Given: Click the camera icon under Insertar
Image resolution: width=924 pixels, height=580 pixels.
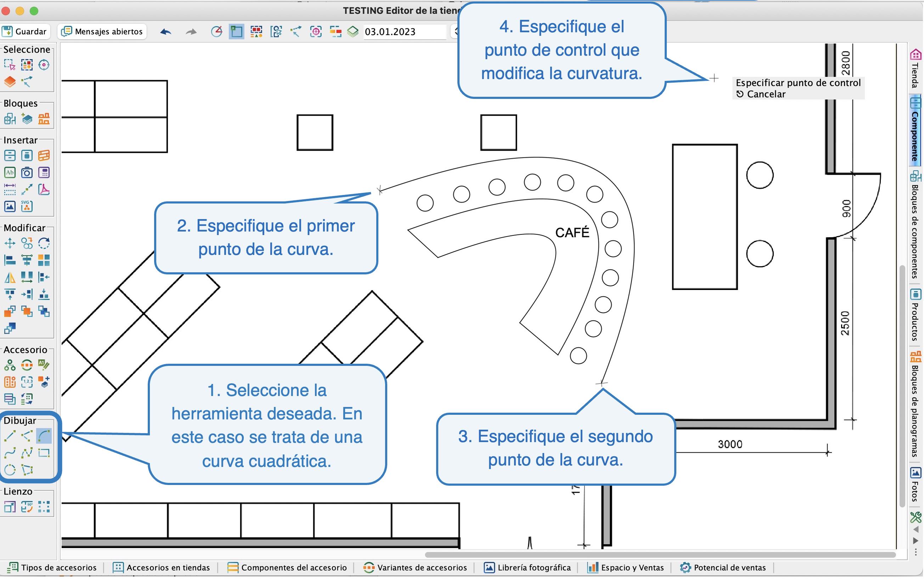Looking at the screenshot, I should click(x=27, y=173).
